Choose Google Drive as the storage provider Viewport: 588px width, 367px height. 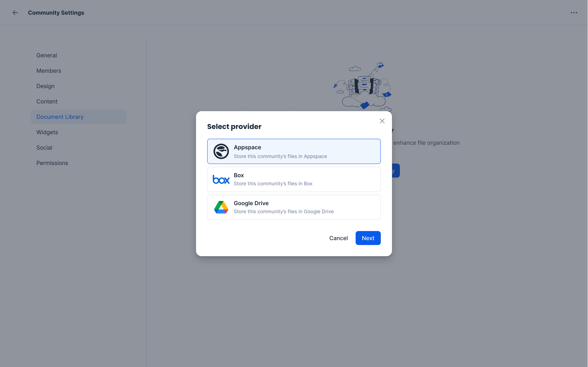coord(294,207)
